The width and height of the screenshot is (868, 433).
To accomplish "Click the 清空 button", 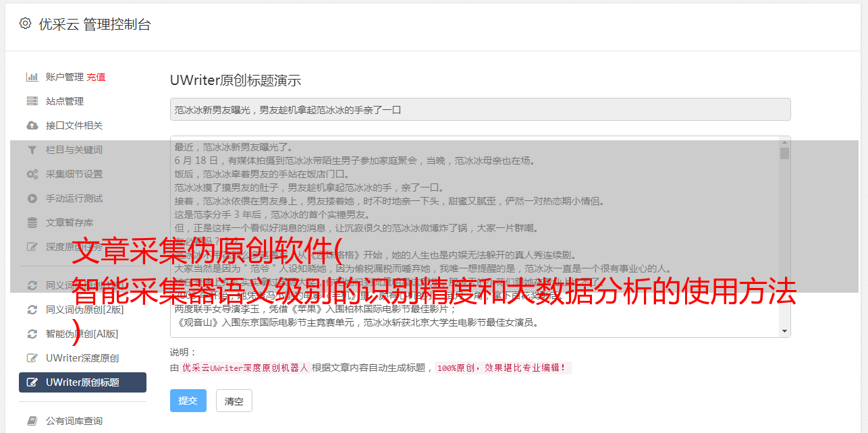I will tap(234, 401).
